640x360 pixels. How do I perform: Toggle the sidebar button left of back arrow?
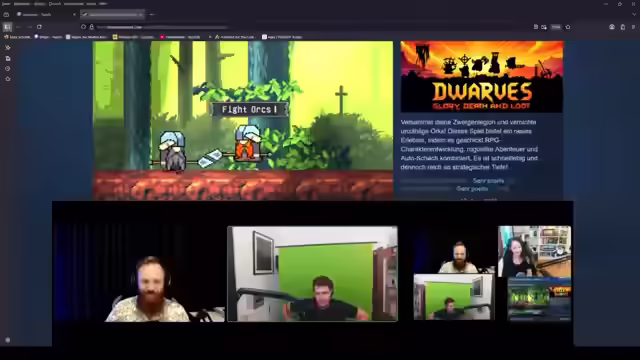tap(7, 27)
